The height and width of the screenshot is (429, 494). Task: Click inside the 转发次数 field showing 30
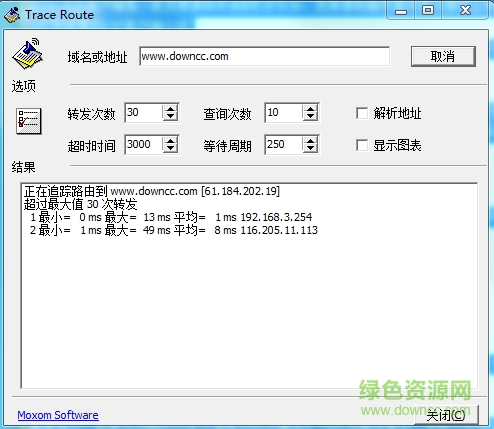pos(144,113)
